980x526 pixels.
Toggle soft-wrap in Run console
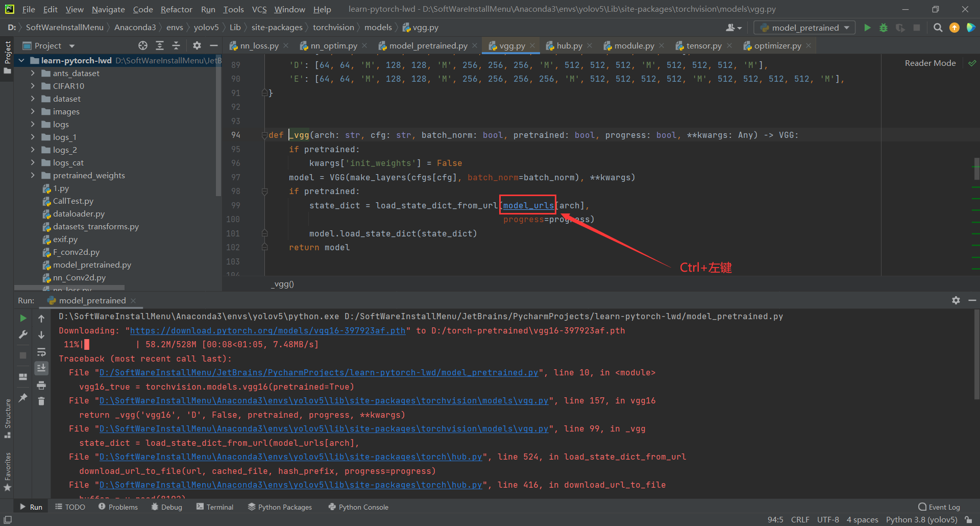[41, 352]
